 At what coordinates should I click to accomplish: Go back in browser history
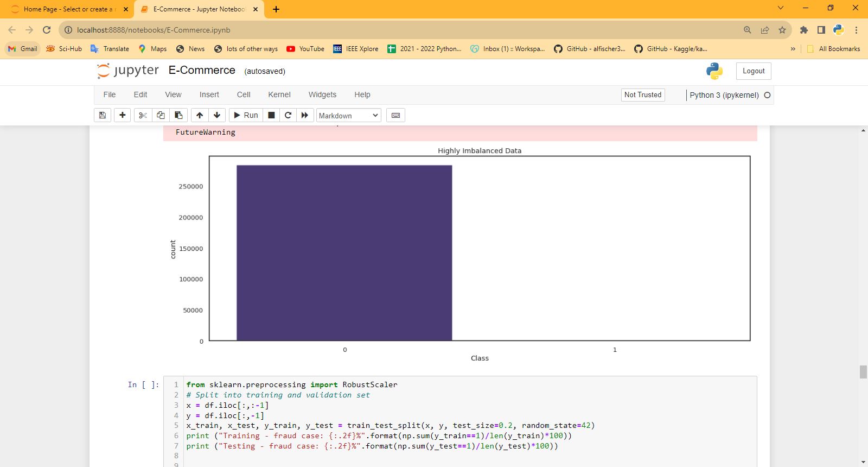click(12, 30)
